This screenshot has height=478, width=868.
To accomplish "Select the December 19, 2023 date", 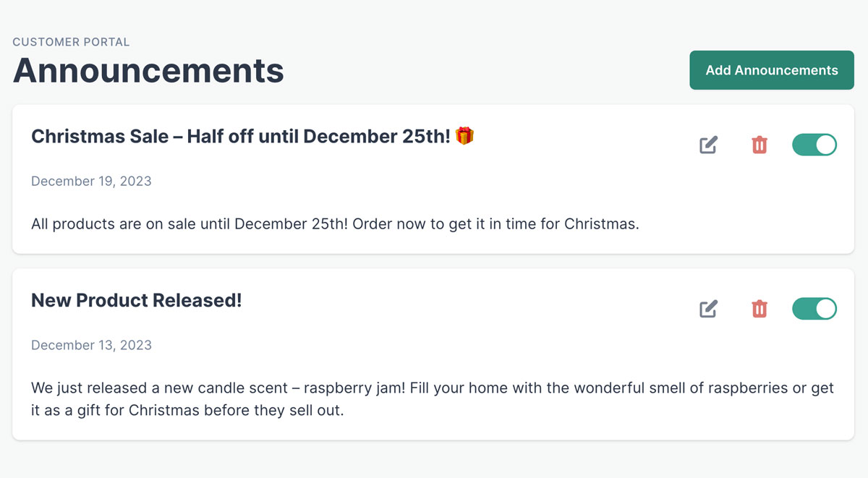I will pyautogui.click(x=91, y=181).
